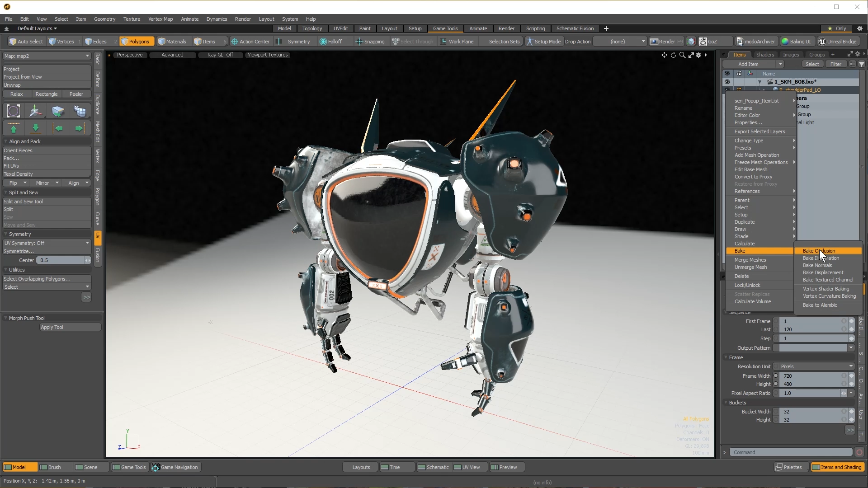Activate the Action Center tool
Viewport: 868px width, 488px height.
coord(250,41)
